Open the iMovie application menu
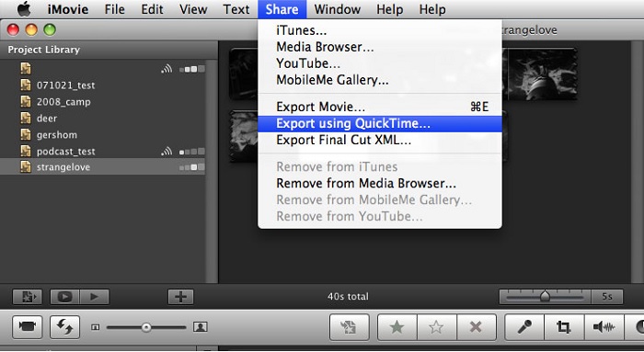This screenshot has height=352, width=644. click(x=68, y=9)
